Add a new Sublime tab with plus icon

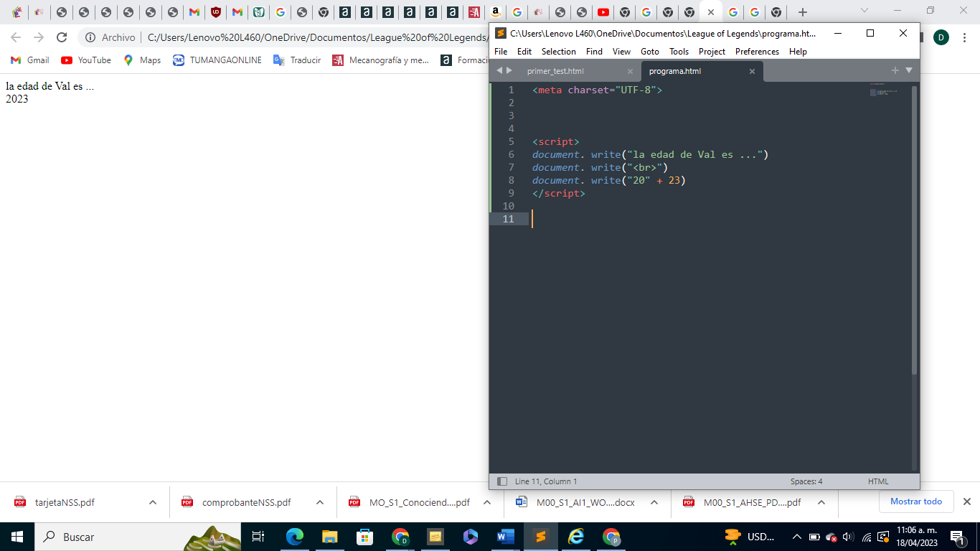[x=895, y=70]
